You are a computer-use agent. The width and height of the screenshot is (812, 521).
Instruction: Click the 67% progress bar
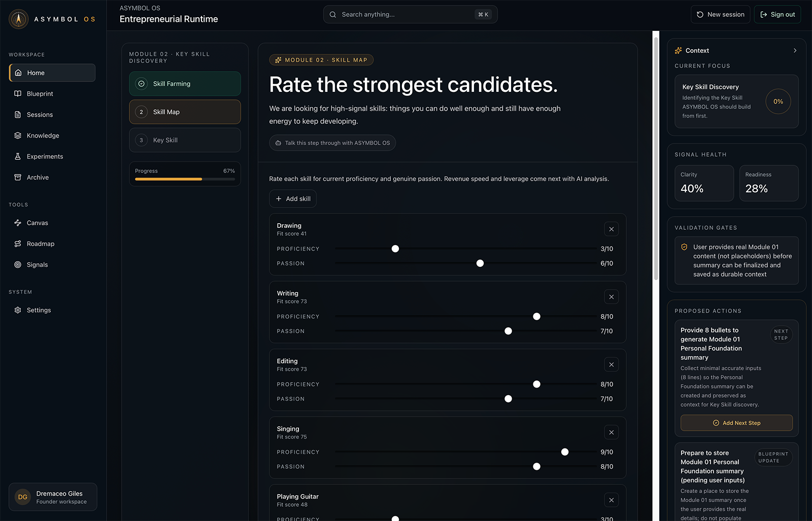click(x=185, y=179)
